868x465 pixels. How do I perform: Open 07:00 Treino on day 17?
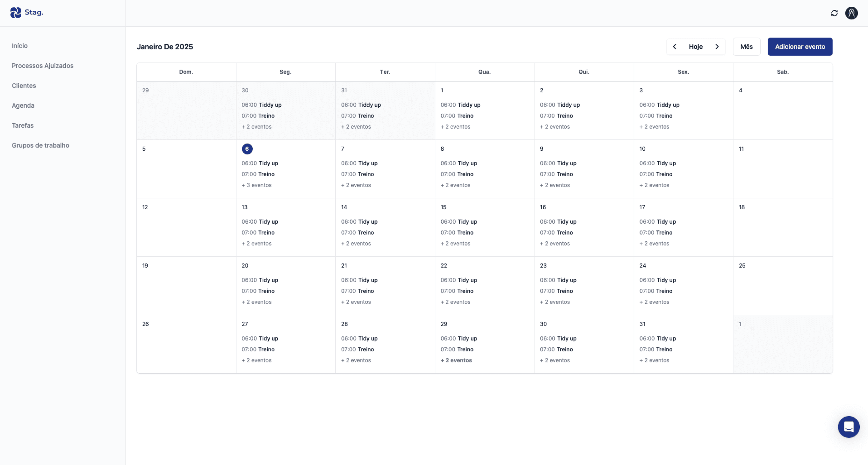click(x=656, y=233)
